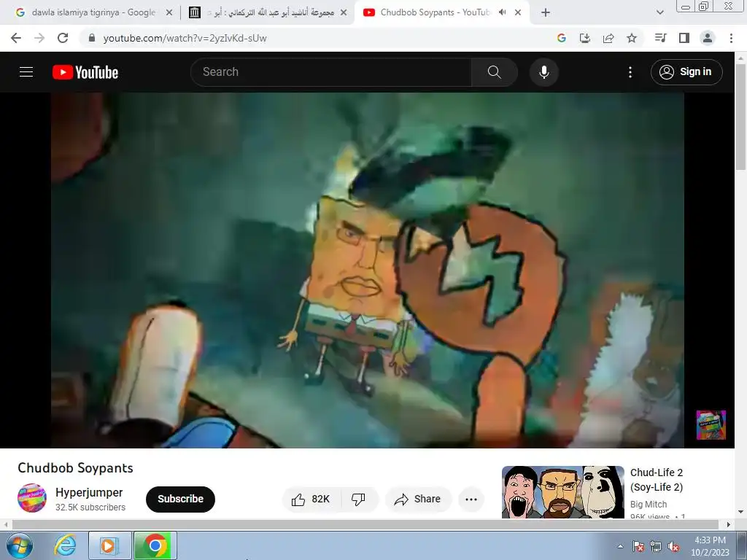Close the Google search tab
Image resolution: width=747 pixels, height=560 pixels.
tap(169, 12)
